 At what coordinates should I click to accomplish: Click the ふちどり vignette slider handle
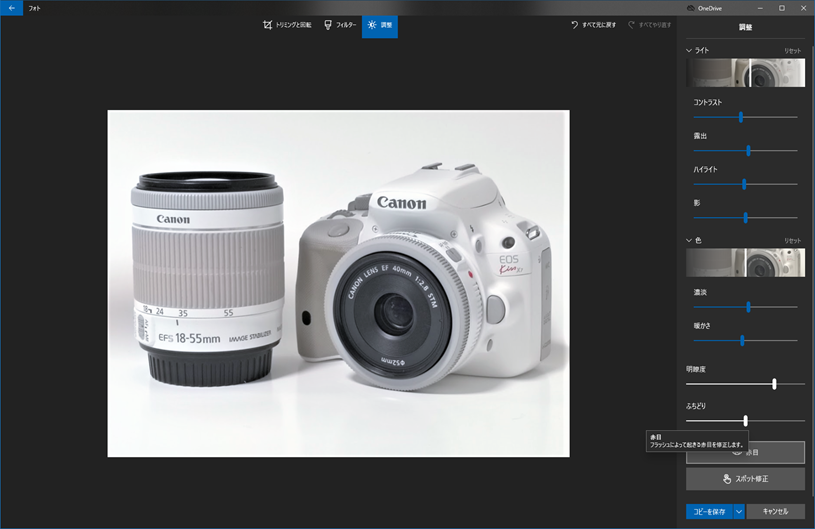point(745,420)
